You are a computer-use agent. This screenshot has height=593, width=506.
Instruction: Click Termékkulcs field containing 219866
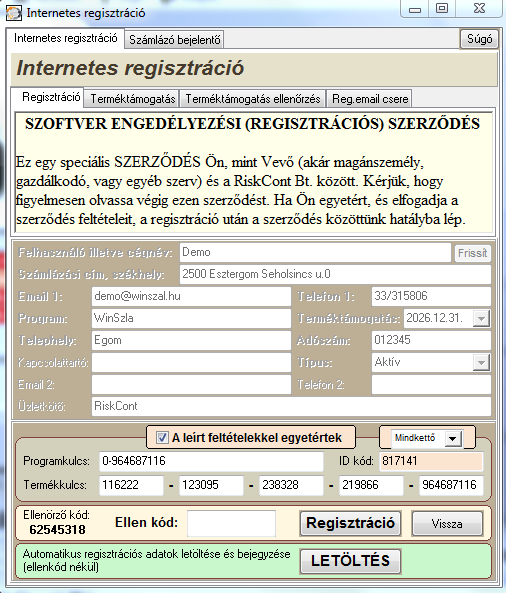pyautogui.click(x=371, y=485)
